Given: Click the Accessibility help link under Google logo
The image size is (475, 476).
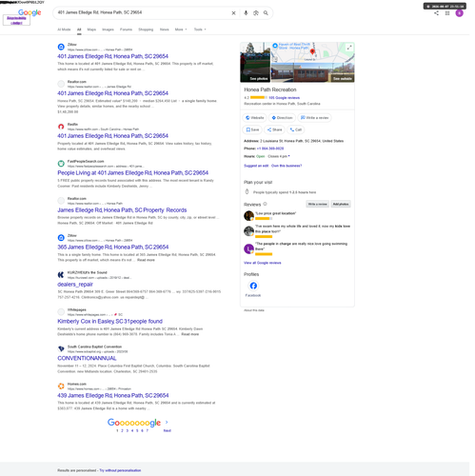Looking at the screenshot, I should pos(16,20).
